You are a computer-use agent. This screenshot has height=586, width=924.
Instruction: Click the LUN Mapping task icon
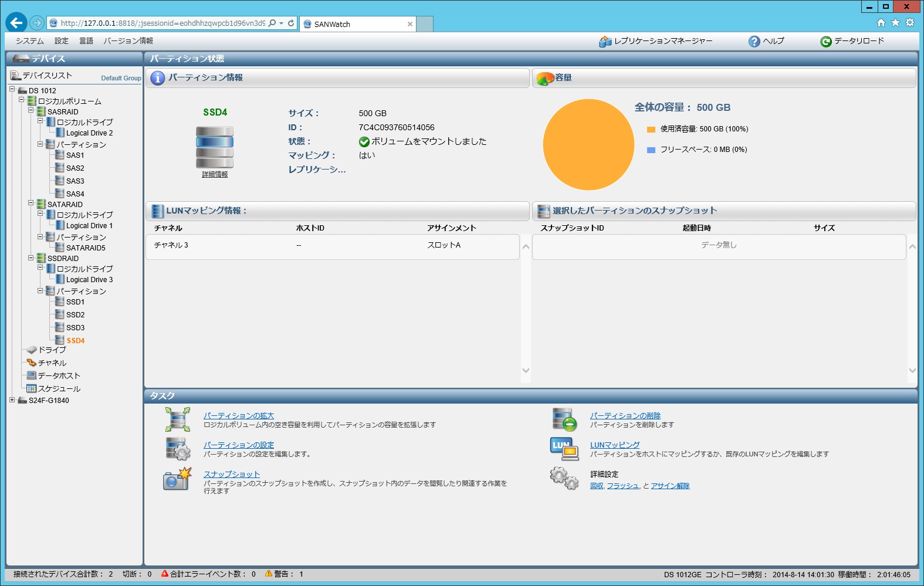[564, 449]
